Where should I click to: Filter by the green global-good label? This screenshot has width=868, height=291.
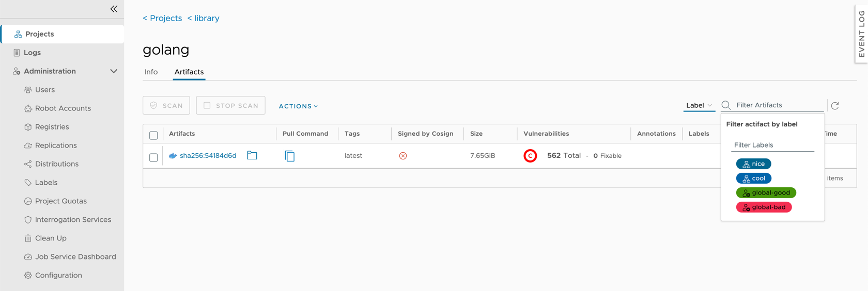coord(766,192)
